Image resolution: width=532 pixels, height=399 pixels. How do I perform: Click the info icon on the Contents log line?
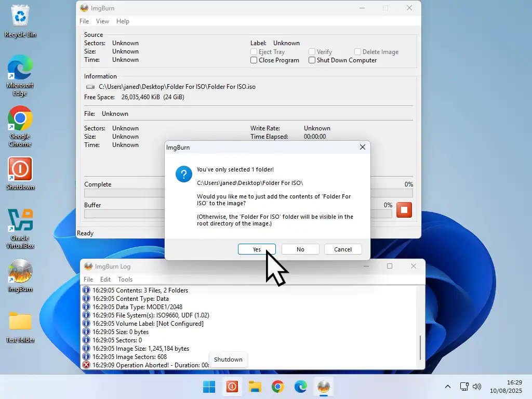[x=86, y=290]
